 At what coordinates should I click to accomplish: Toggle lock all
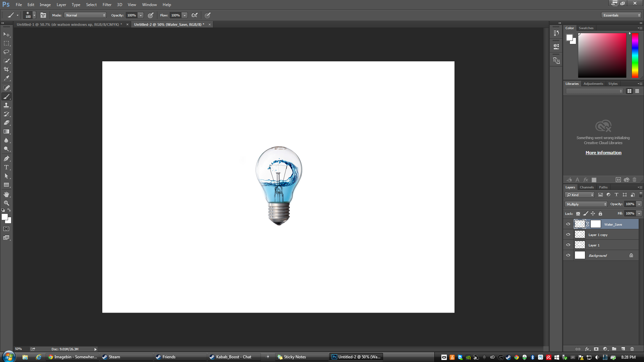click(600, 214)
